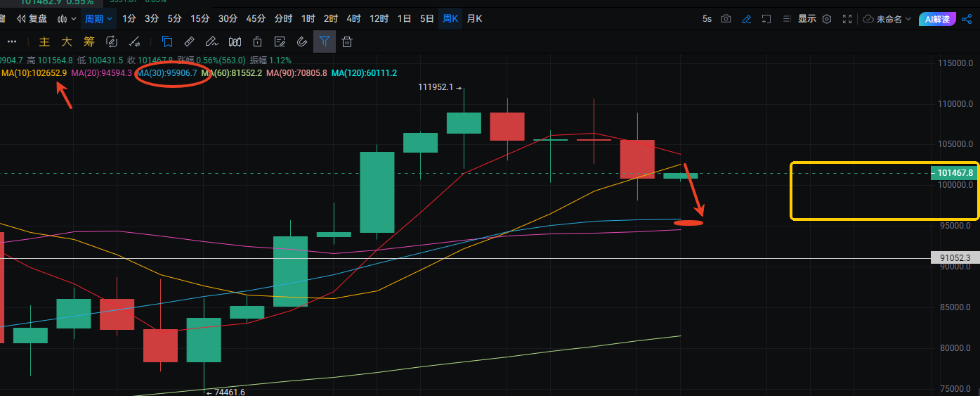Click the line-with-star drawing icon
The height and width of the screenshot is (396, 980).
(x=135, y=41)
